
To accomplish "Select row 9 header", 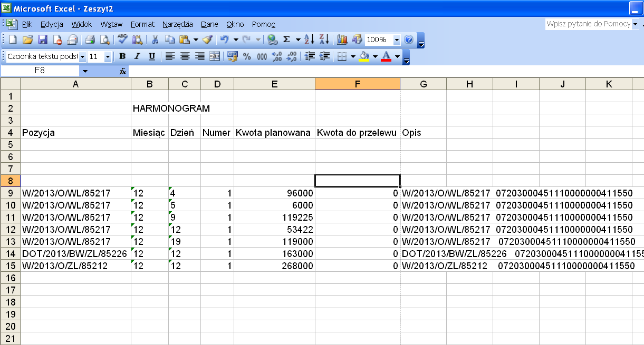I will [10, 193].
